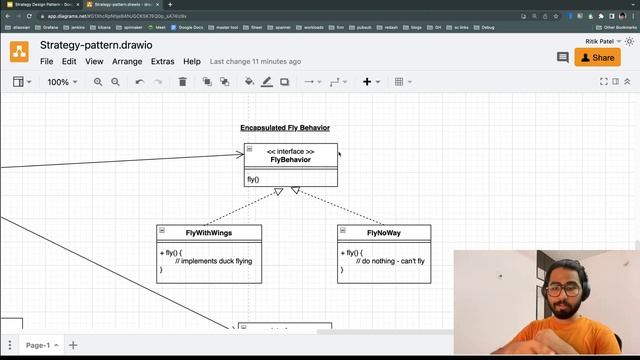Screen dimensions: 640x360
Task: Click the delete trash icon
Action: click(x=182, y=82)
